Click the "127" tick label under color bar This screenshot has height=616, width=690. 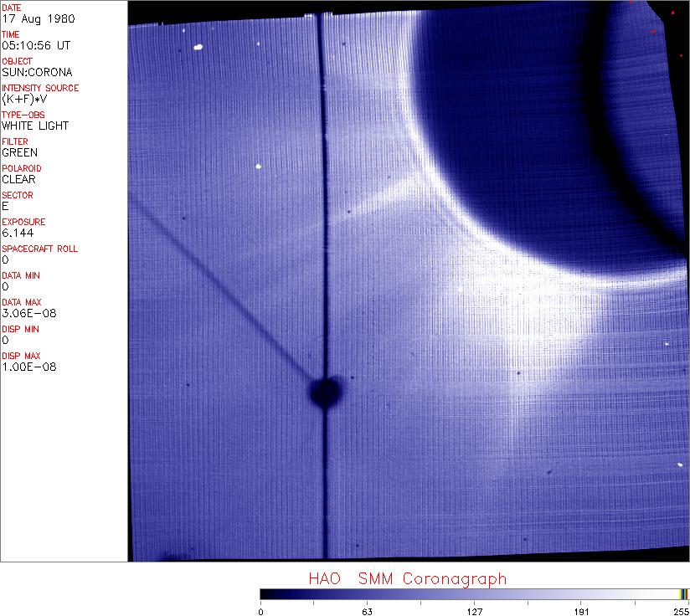pos(474,611)
